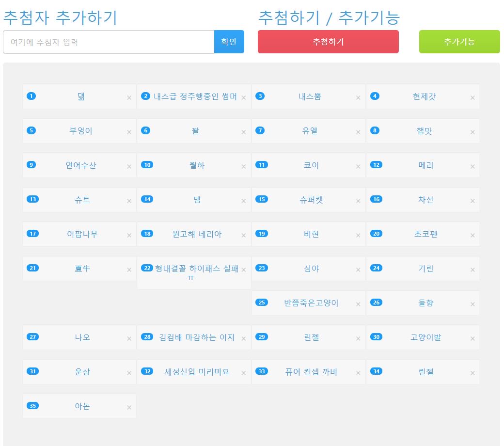Delete entry 2 내스급 정주행중인 썸머

coord(244,98)
